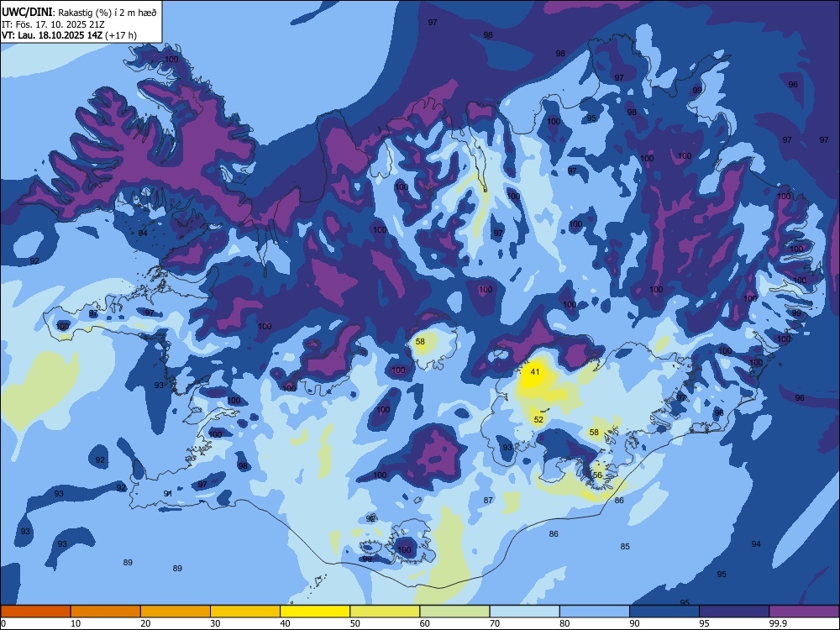Pick the light green 60–70 legend swatch
The image size is (840, 630).
point(454,612)
